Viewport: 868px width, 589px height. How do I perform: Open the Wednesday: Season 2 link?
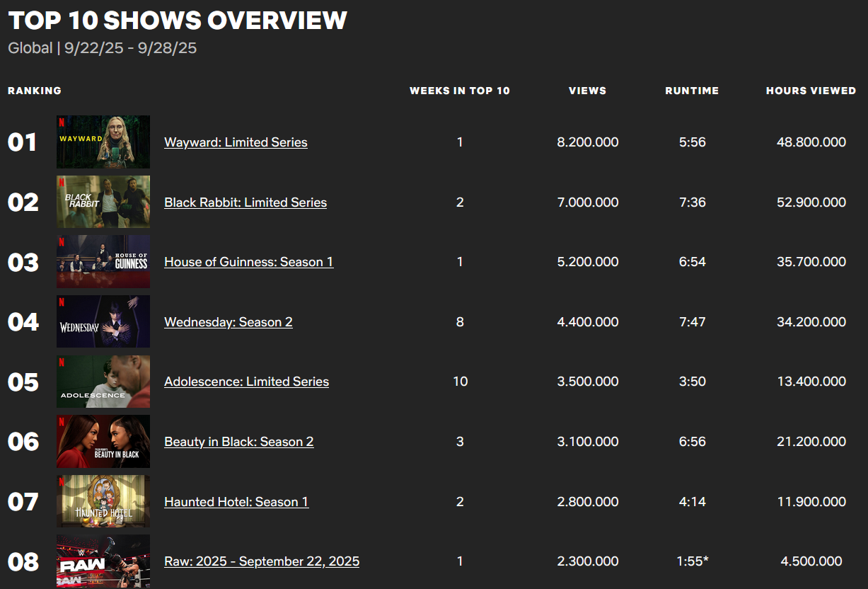click(x=228, y=322)
